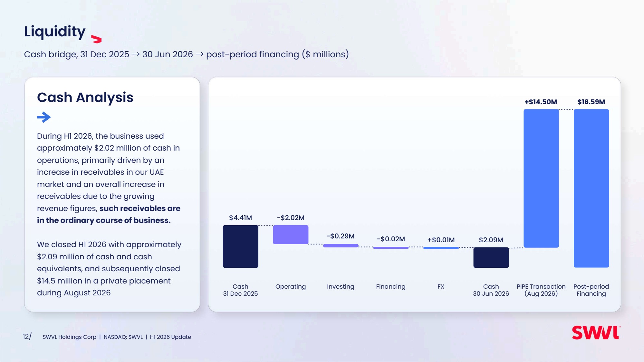This screenshot has width=644, height=362.
Task: Click the page number "12/"
Action: (27, 337)
